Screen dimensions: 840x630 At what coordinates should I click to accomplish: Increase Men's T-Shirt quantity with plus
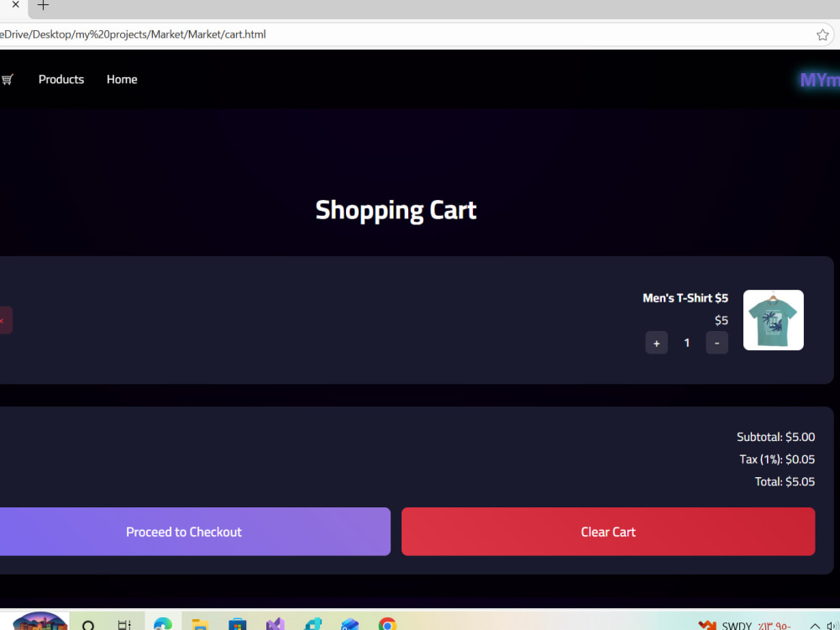(x=656, y=343)
